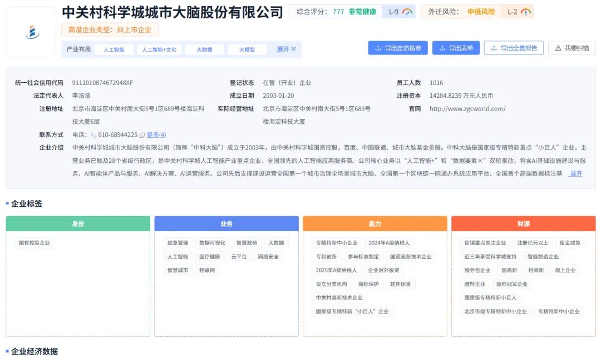Image resolution: width=601 pixels, height=364 pixels.
Task: Click the 外迁风险 中低风险 text
Action: tap(461, 12)
